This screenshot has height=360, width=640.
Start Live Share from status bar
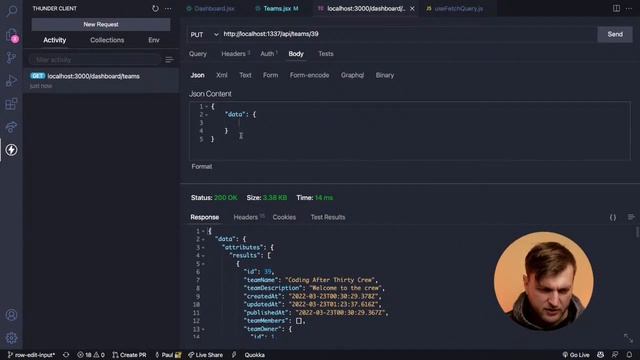tap(205, 355)
